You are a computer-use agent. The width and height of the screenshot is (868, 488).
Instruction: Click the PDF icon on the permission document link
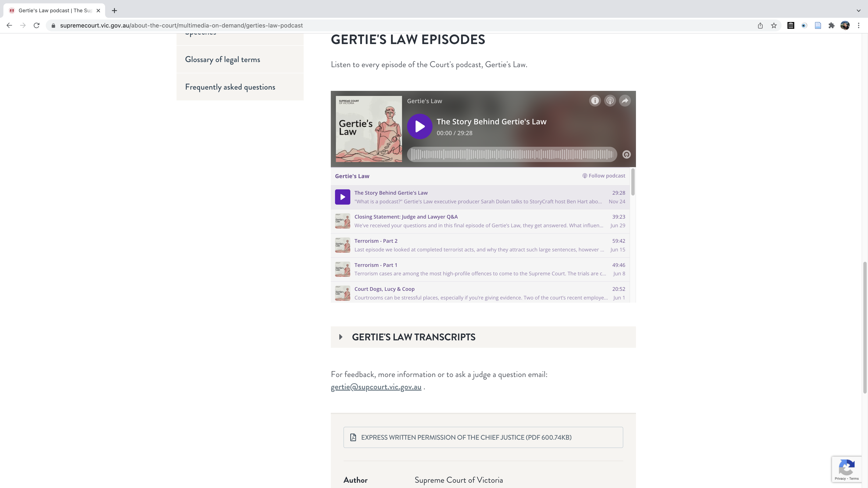tap(353, 437)
